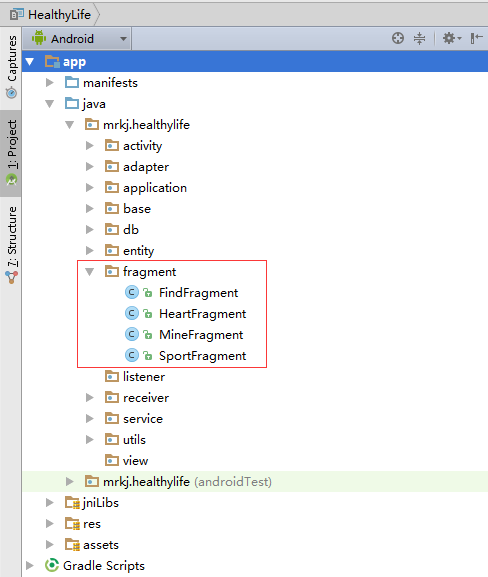488x577 pixels.
Task: Open the Android view dropdown
Action: (77, 39)
